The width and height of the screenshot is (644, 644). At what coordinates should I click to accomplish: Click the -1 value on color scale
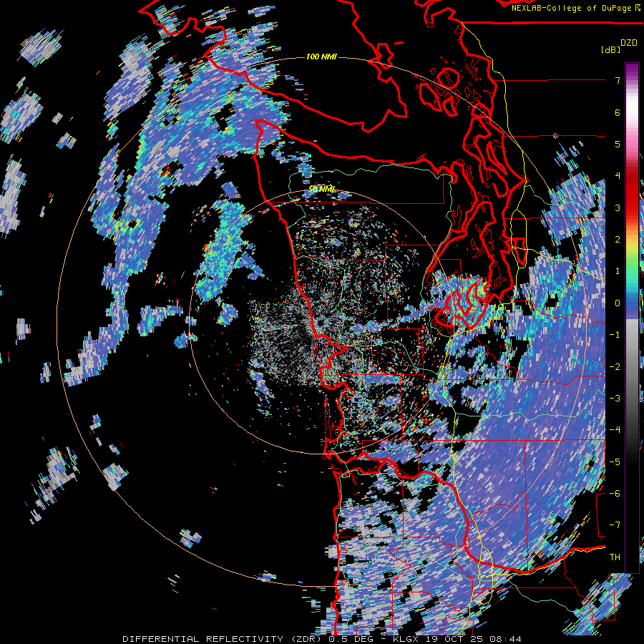(615, 335)
